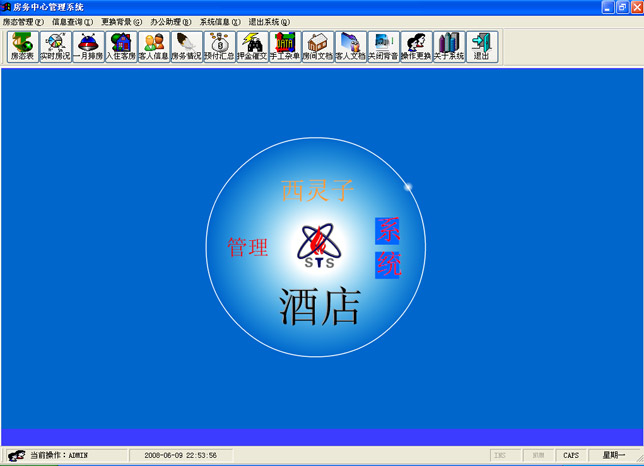
Task: Open the 办公助理 menu
Action: point(170,21)
